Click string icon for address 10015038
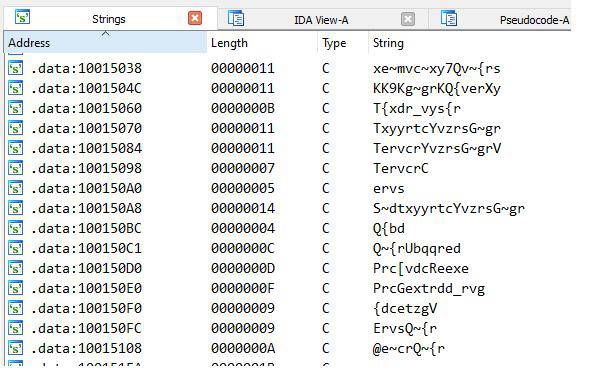Screen dimensions: 611x384 (x=15, y=68)
